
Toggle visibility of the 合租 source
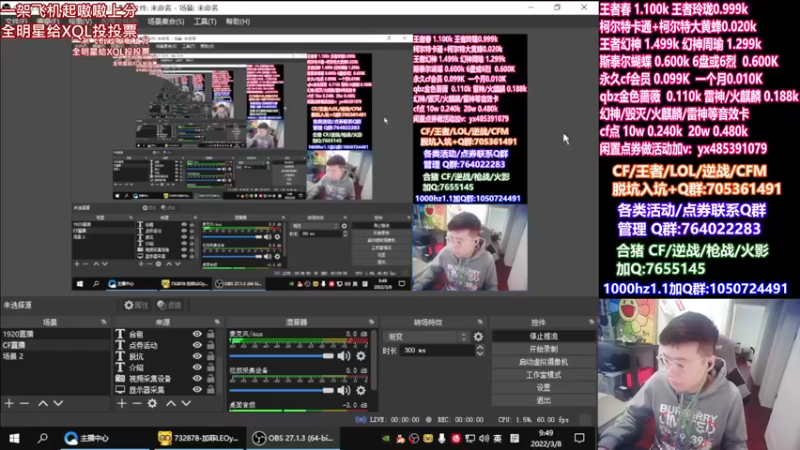[x=197, y=334]
